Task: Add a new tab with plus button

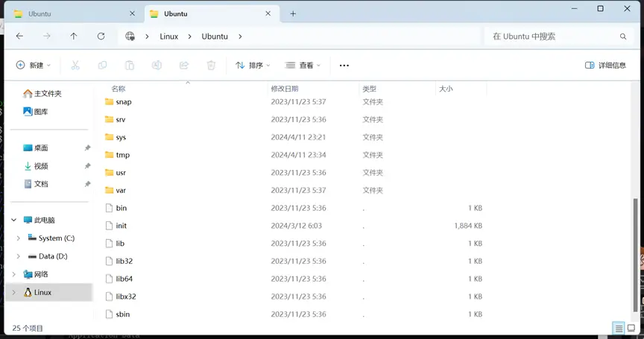Action: (293, 14)
